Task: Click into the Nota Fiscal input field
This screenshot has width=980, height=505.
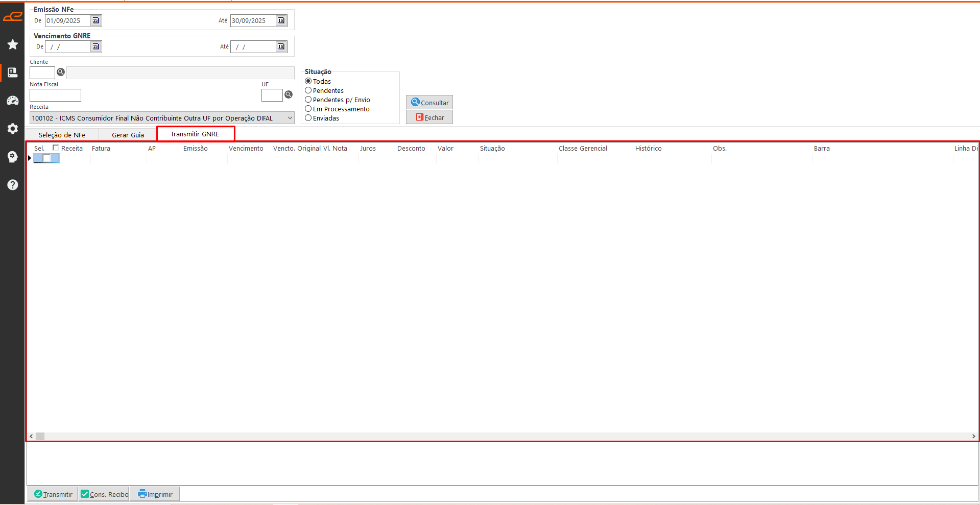Action: pos(55,95)
